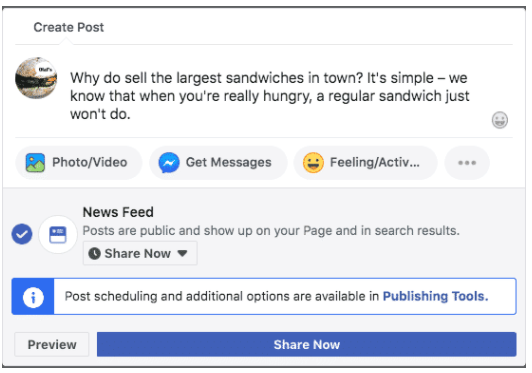Viewport: 532px width, 373px height.
Task: Click the emoji smiley icon in post text area
Action: coord(499,120)
